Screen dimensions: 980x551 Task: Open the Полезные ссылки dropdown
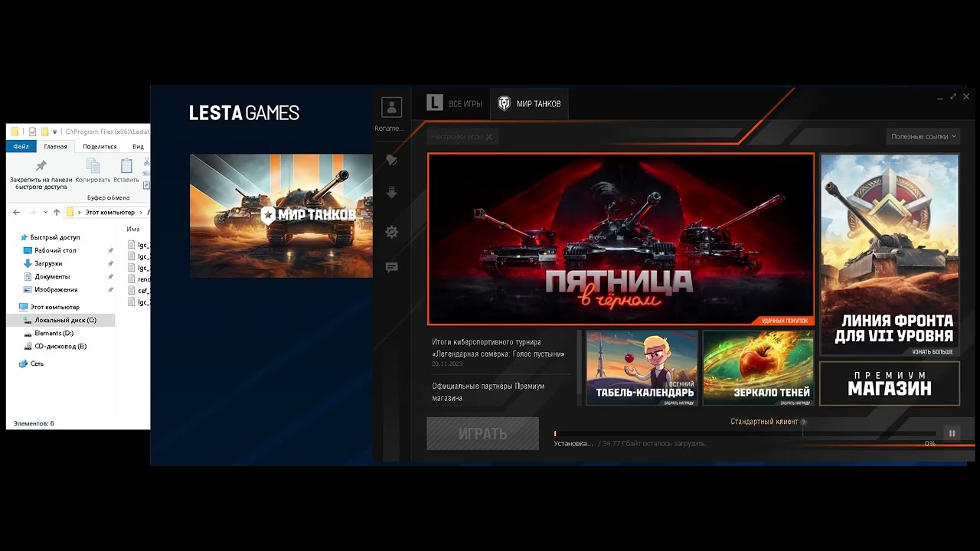(x=923, y=136)
